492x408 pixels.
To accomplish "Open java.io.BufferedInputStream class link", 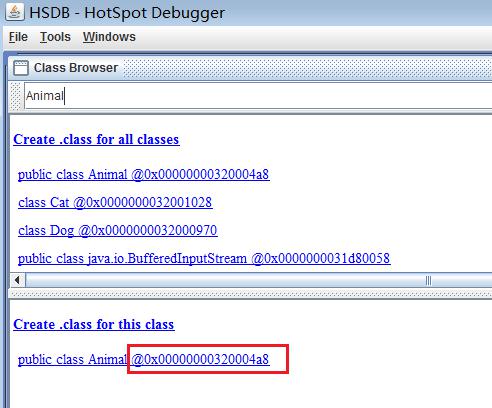I will click(x=204, y=258).
